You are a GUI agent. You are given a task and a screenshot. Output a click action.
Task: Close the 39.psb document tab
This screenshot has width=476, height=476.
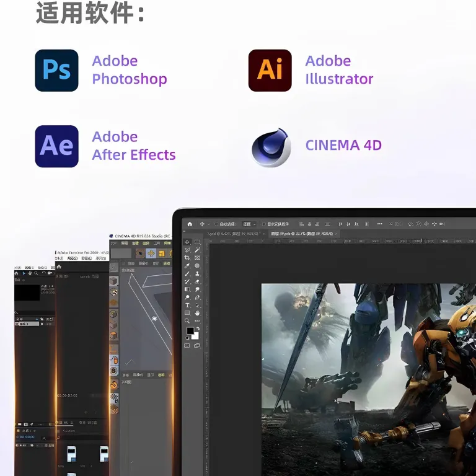tap(336, 234)
